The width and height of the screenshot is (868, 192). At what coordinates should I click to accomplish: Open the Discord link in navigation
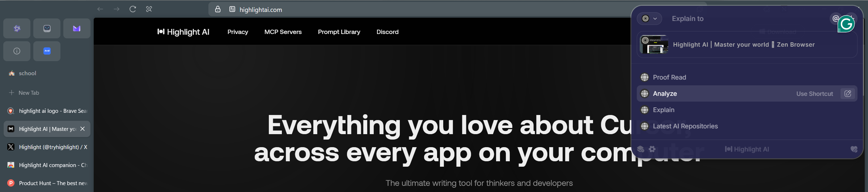pos(388,32)
